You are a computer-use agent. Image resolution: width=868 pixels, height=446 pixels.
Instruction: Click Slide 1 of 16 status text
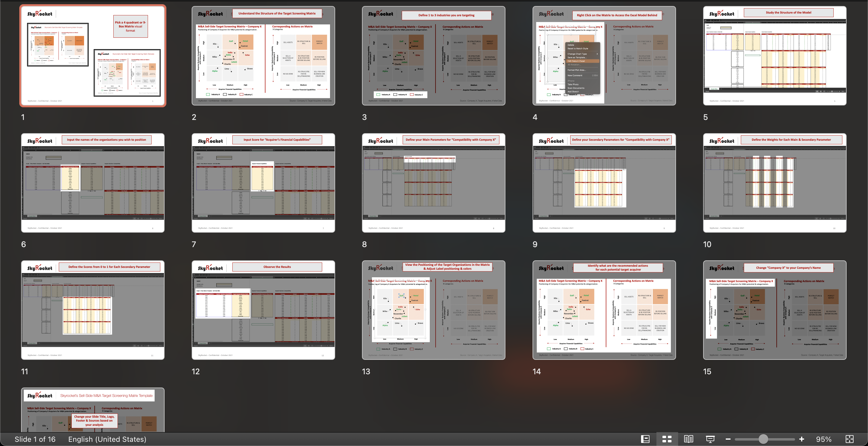tap(35, 439)
